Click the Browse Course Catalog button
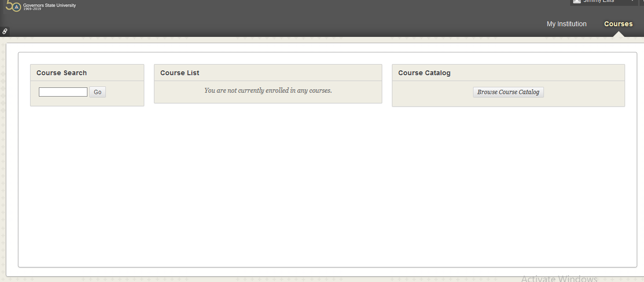Image resolution: width=644 pixels, height=282 pixels. [508, 92]
